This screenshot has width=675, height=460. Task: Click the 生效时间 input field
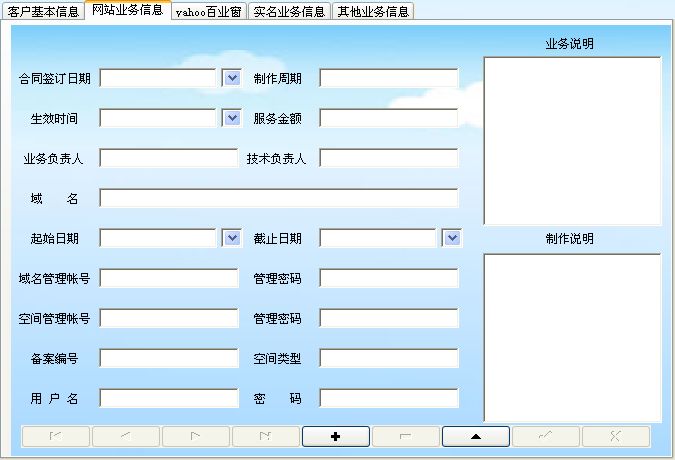tap(158, 118)
